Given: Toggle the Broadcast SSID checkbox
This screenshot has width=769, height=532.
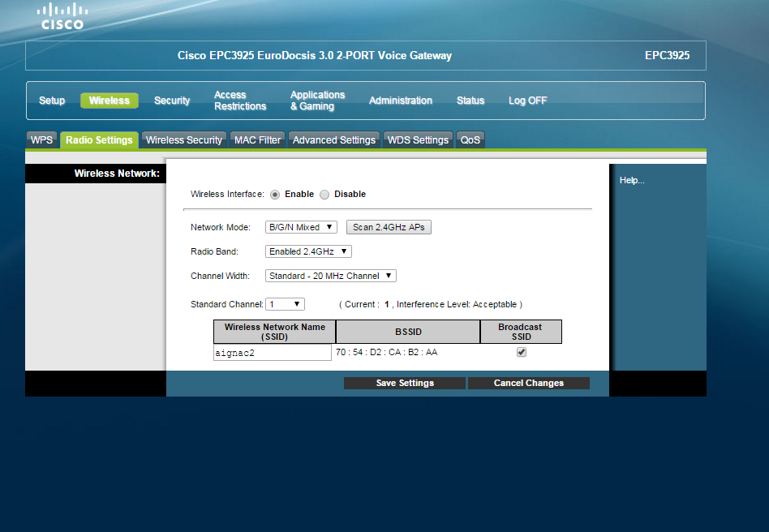Looking at the screenshot, I should tap(522, 353).
